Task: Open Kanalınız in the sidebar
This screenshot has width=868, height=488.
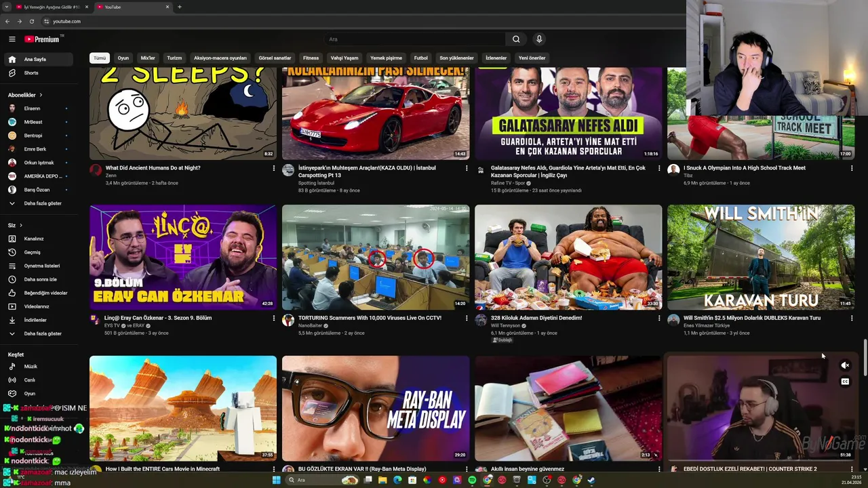Action: (x=38, y=239)
